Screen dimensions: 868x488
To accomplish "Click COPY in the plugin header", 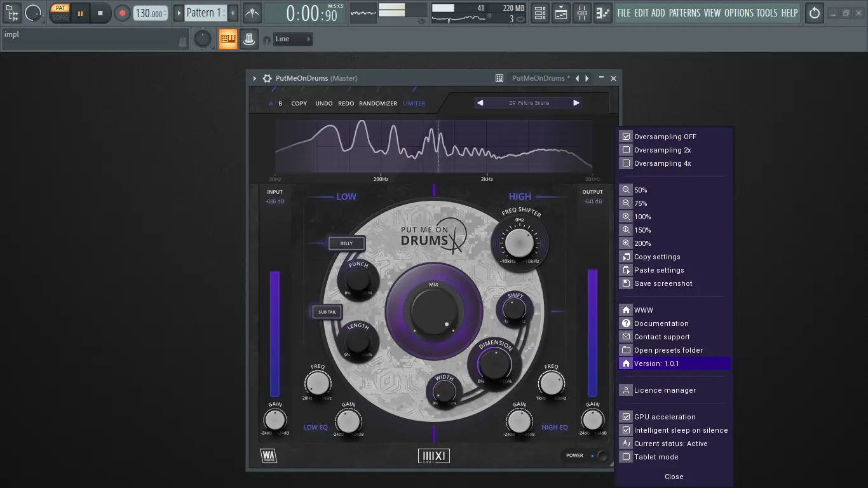I will (299, 104).
